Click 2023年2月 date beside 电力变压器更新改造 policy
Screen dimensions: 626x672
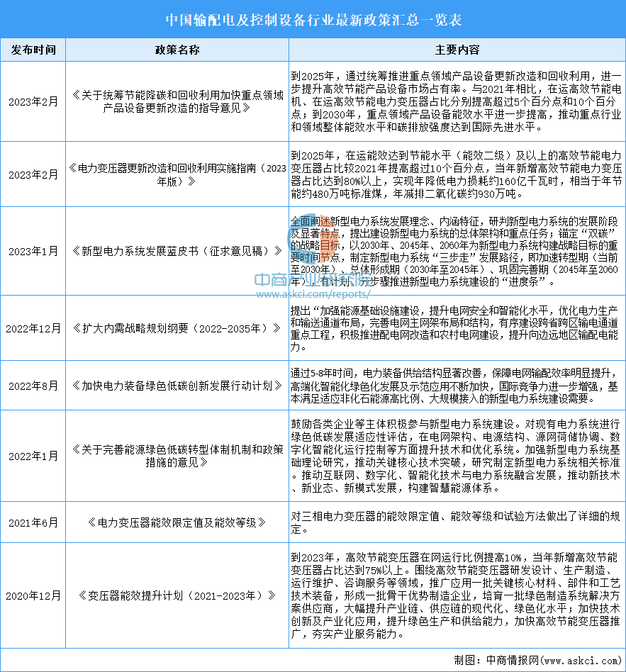(33, 174)
